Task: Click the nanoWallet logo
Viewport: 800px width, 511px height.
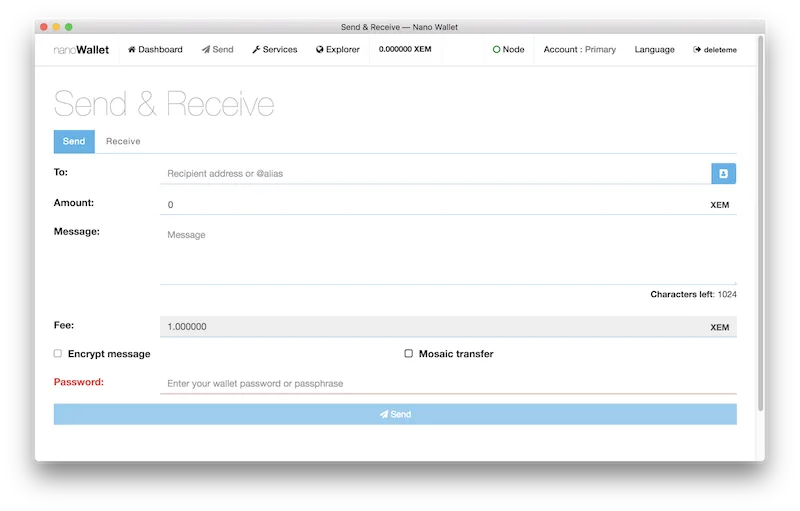Action: click(81, 50)
